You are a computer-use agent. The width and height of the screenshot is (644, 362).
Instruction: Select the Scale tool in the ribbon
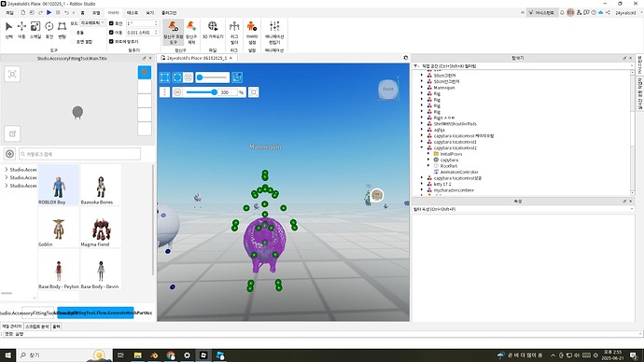tap(35, 30)
